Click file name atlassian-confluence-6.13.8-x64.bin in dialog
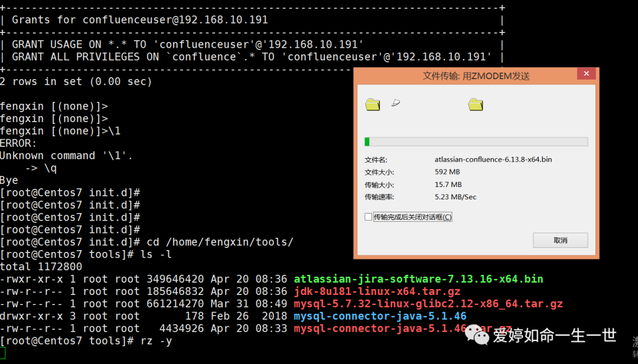The height and width of the screenshot is (364, 638). coord(493,159)
